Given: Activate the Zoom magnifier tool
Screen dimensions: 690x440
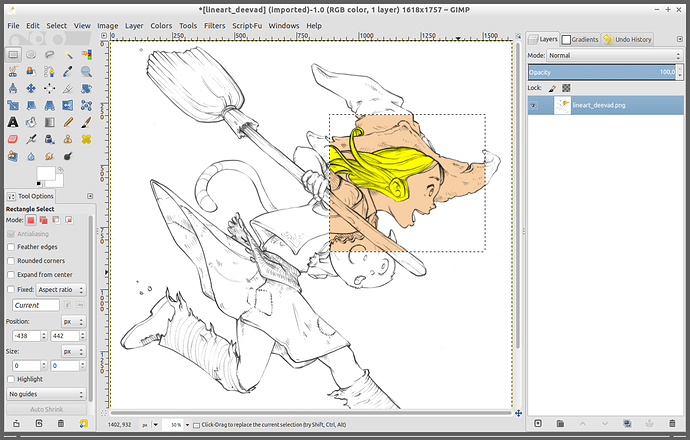Looking at the screenshot, I should (x=87, y=71).
